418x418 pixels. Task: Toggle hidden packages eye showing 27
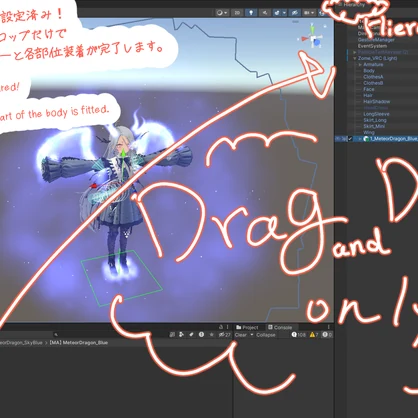pyautogui.click(x=224, y=334)
